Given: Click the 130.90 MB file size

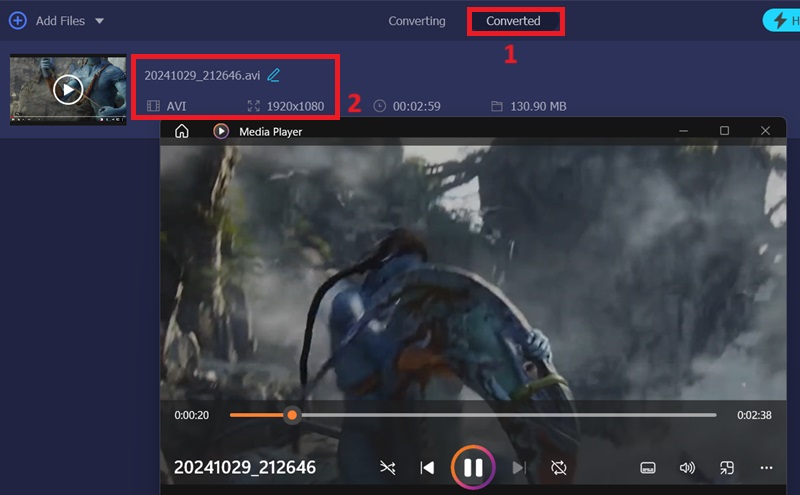Looking at the screenshot, I should click(538, 106).
